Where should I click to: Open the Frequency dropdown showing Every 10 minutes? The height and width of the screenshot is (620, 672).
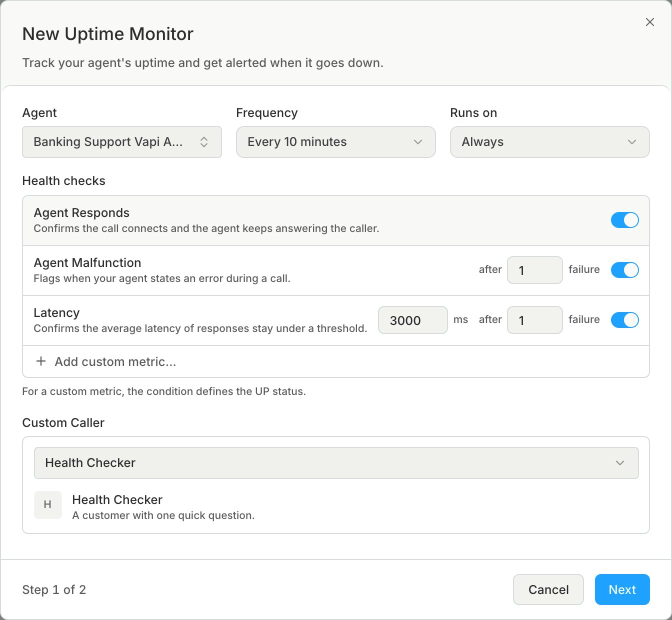click(x=336, y=142)
